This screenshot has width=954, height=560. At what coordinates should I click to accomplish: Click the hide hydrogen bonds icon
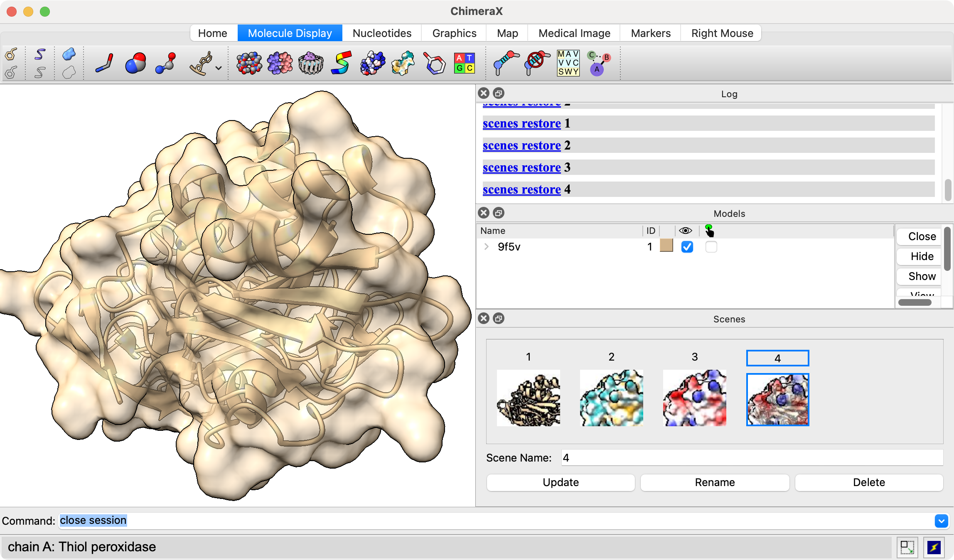(x=536, y=63)
